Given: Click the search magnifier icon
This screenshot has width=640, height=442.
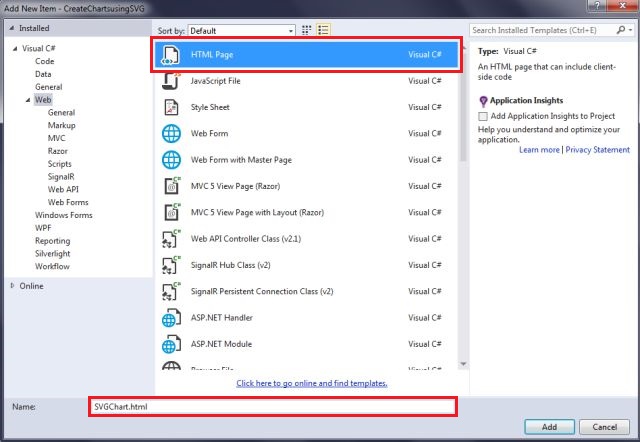Looking at the screenshot, I should click(x=620, y=30).
